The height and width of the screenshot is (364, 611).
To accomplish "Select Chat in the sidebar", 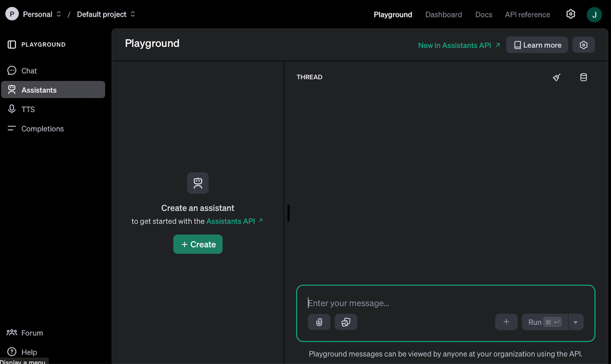I will (x=53, y=71).
